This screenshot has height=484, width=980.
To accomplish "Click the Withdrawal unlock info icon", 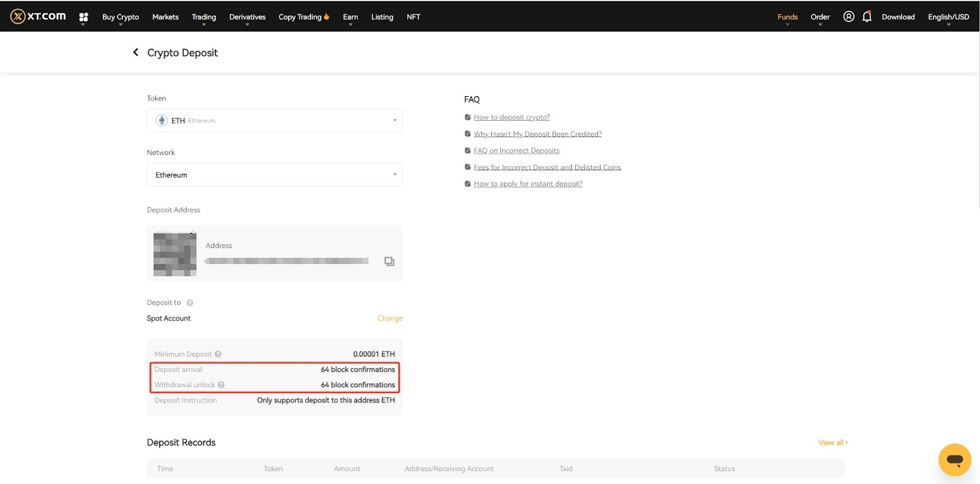I will click(x=221, y=385).
